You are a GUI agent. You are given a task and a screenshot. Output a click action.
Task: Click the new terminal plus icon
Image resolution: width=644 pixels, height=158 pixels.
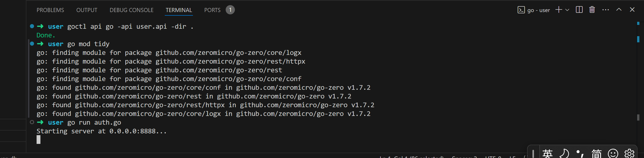[x=559, y=10]
